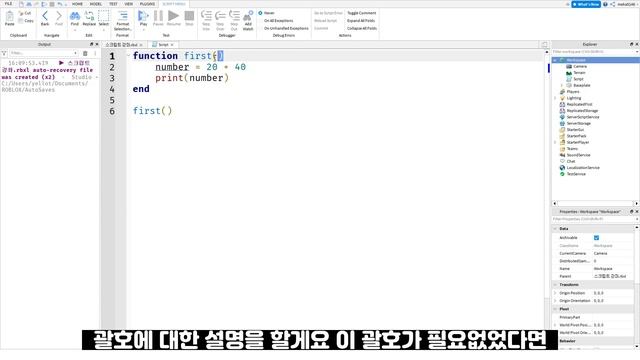Click the Pause test icon

point(158,16)
